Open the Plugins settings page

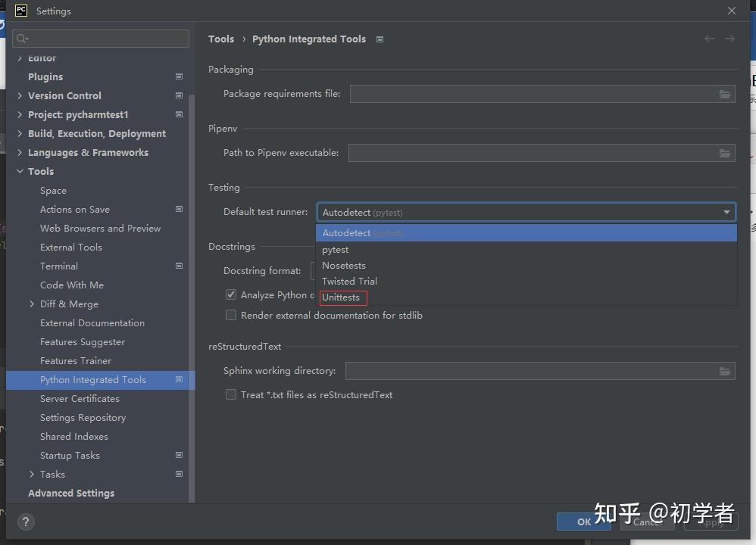[x=45, y=76]
